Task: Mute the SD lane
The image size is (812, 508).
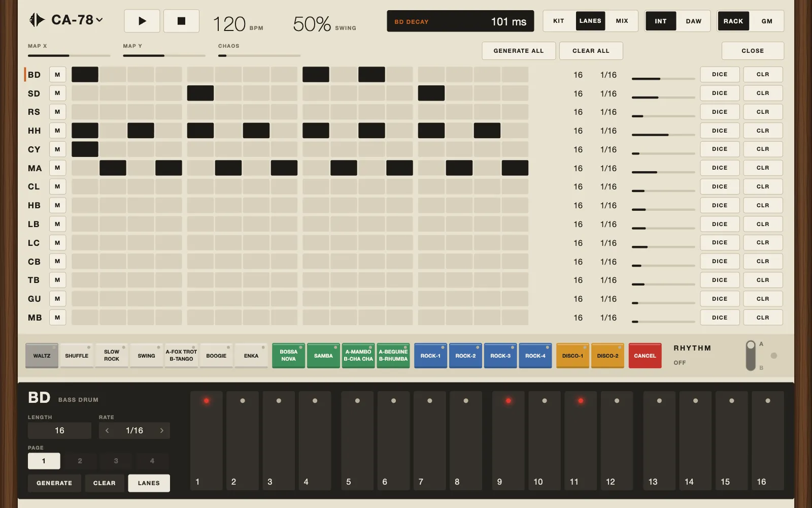Action: (x=57, y=93)
